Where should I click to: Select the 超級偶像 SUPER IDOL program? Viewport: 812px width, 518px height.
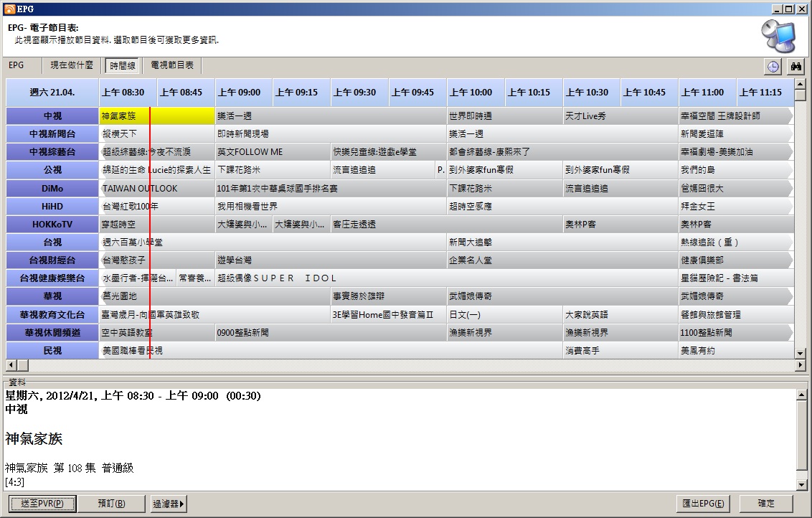click(x=448, y=278)
